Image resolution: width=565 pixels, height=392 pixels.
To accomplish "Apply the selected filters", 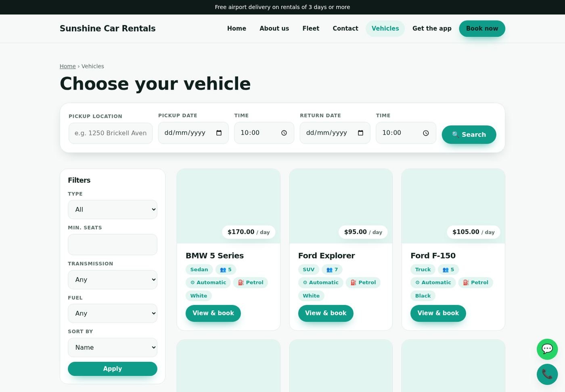I will click(113, 369).
